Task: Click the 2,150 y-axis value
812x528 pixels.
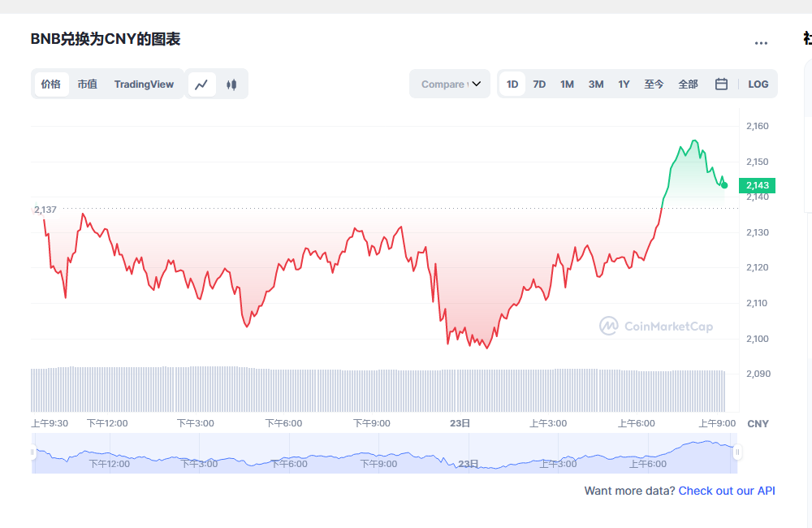Action: (757, 162)
